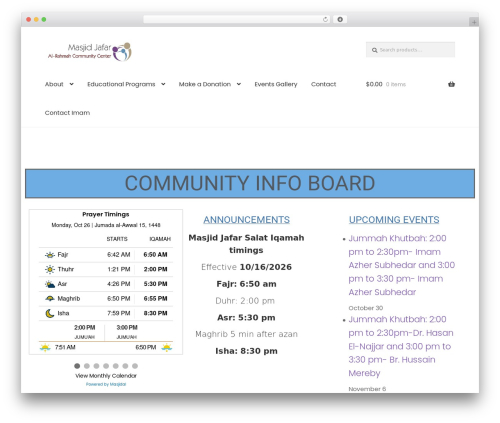Select the seventh prayer carousel dot

(135, 366)
